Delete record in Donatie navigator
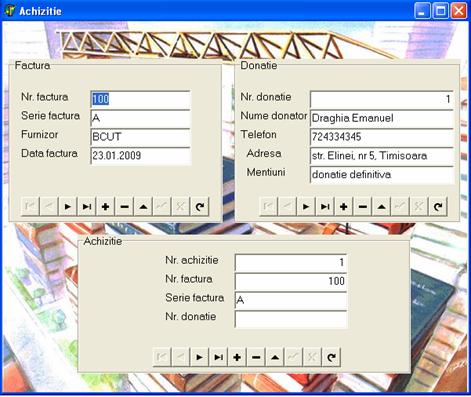The image size is (471, 397). tap(363, 207)
